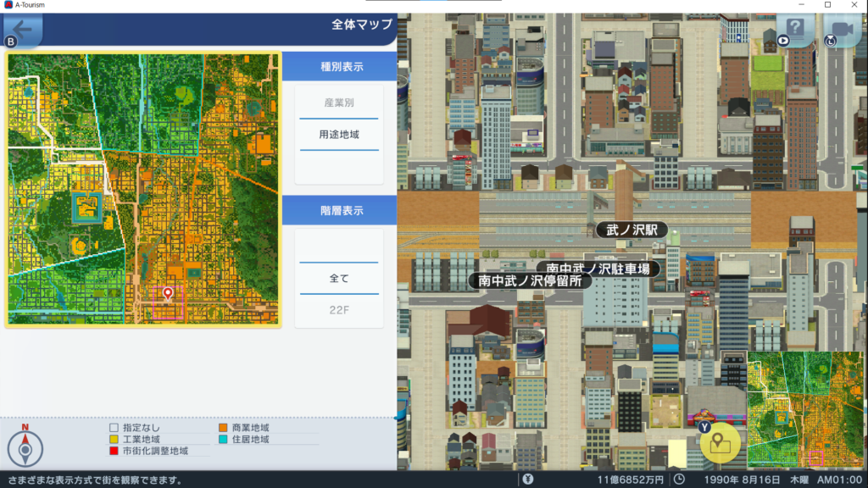This screenshot has width=868, height=488.
Task: Click the video camera view icon
Action: click(x=841, y=30)
